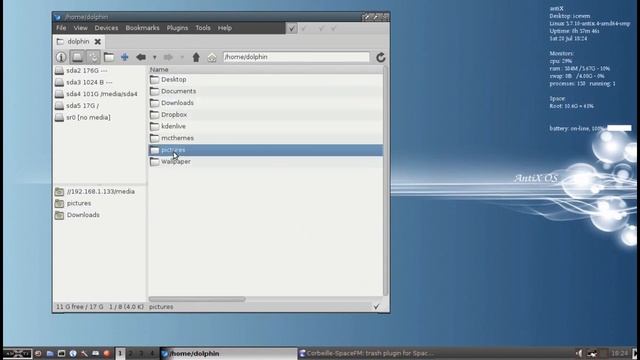This screenshot has width=640, height=360.
Task: Switch to workspace 4
Action: pyautogui.click(x=152, y=353)
